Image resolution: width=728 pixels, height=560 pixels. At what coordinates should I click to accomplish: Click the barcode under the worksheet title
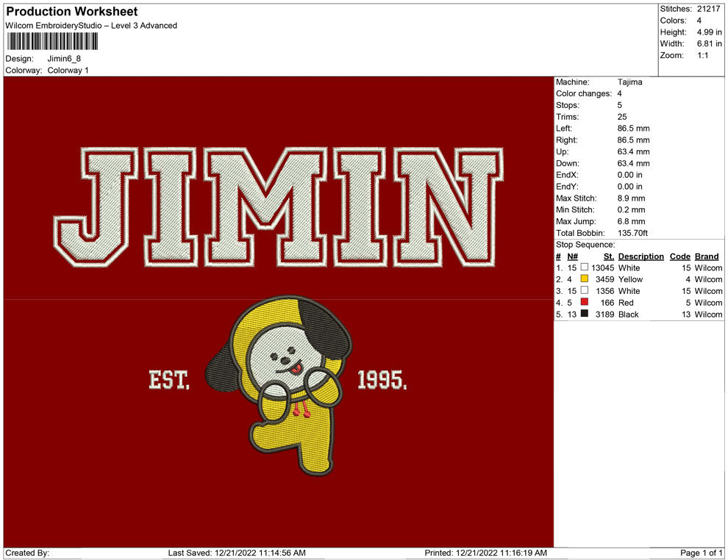coord(53,41)
